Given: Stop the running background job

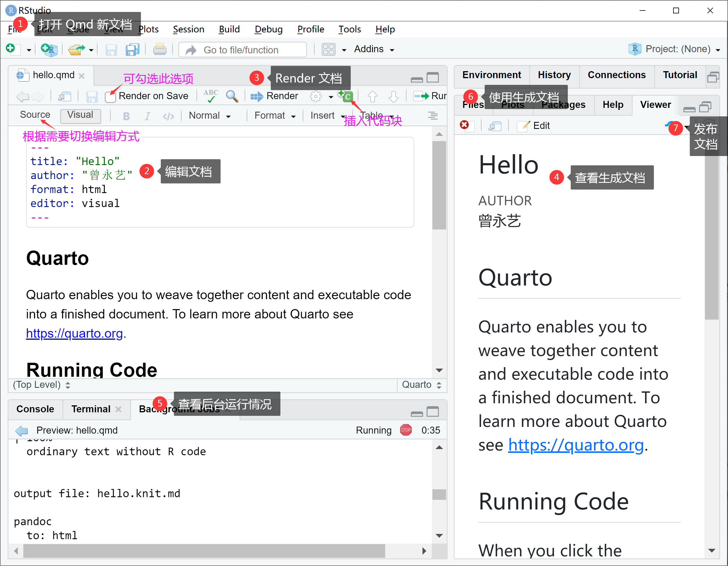Looking at the screenshot, I should pos(406,430).
